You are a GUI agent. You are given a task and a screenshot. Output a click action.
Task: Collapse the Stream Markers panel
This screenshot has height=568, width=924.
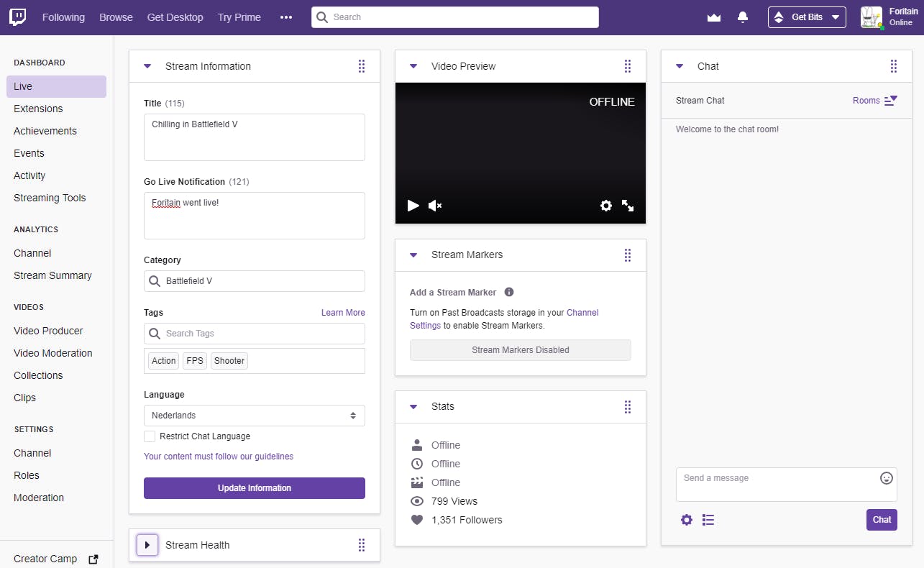pos(413,255)
